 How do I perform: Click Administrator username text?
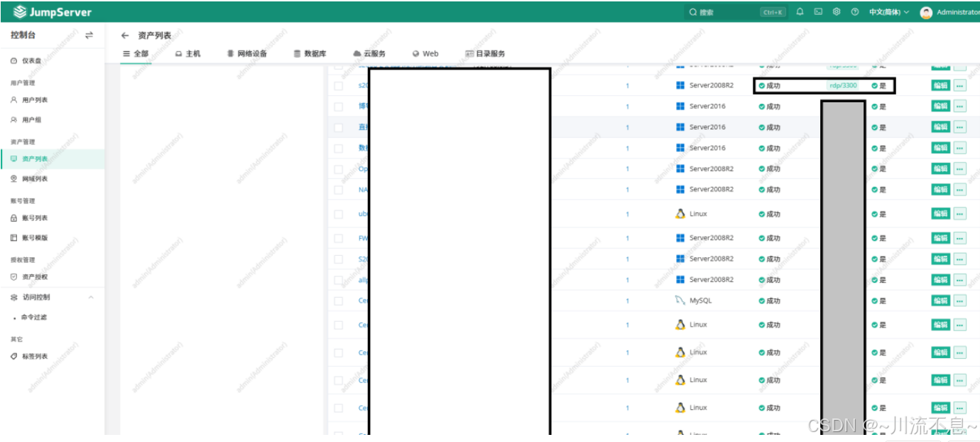coord(958,12)
